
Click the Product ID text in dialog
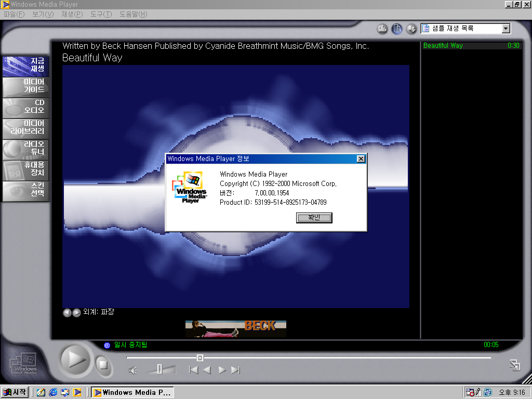point(273,202)
